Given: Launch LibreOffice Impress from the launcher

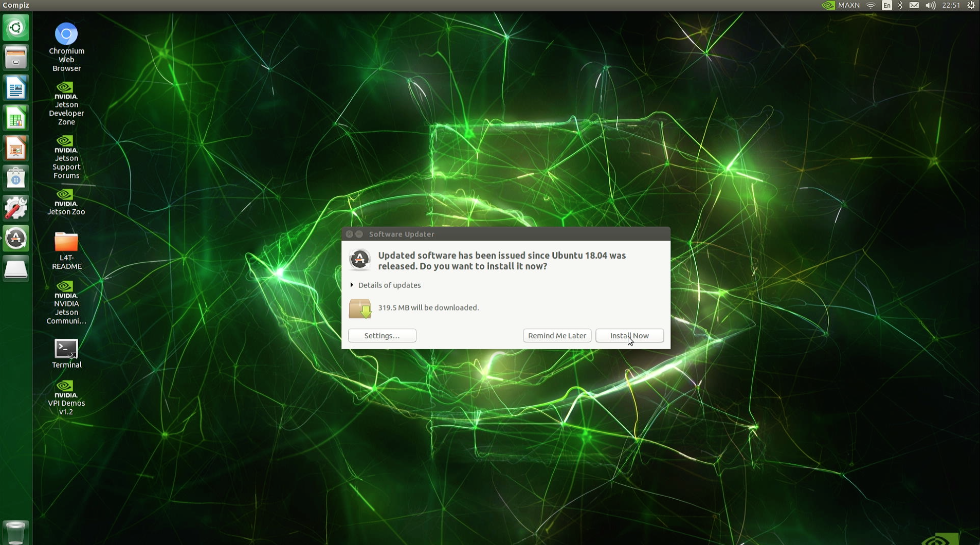Looking at the screenshot, I should (x=16, y=148).
